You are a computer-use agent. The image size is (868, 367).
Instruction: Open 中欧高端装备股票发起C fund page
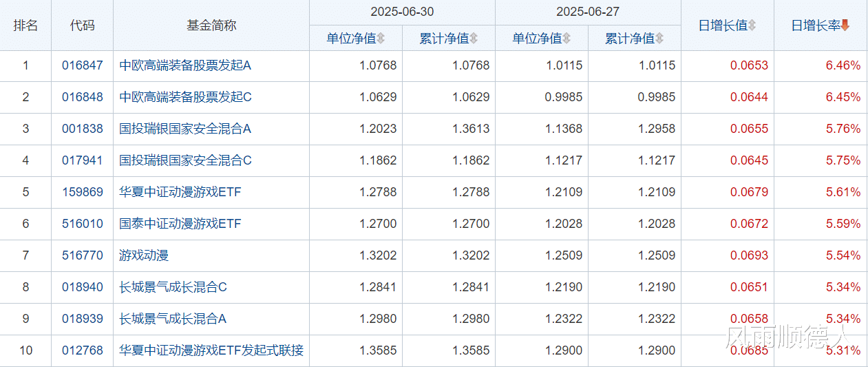[186, 97]
